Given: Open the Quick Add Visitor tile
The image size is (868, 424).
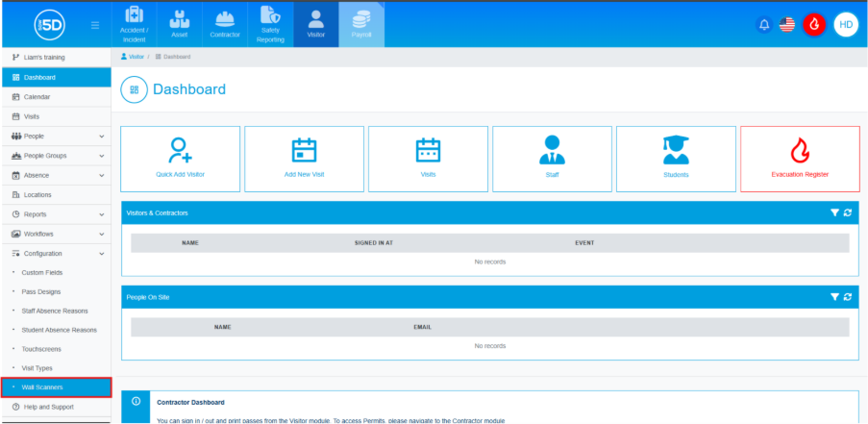Looking at the screenshot, I should [x=180, y=159].
